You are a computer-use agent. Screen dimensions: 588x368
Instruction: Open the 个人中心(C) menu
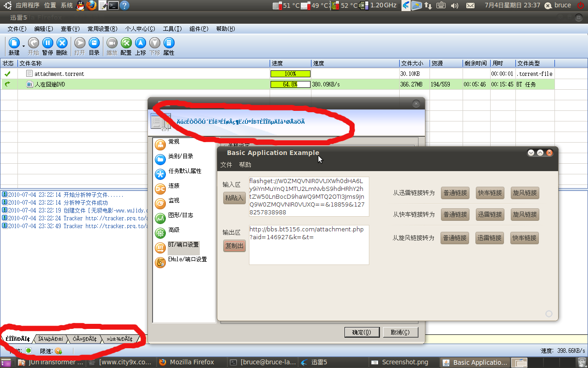pos(140,29)
